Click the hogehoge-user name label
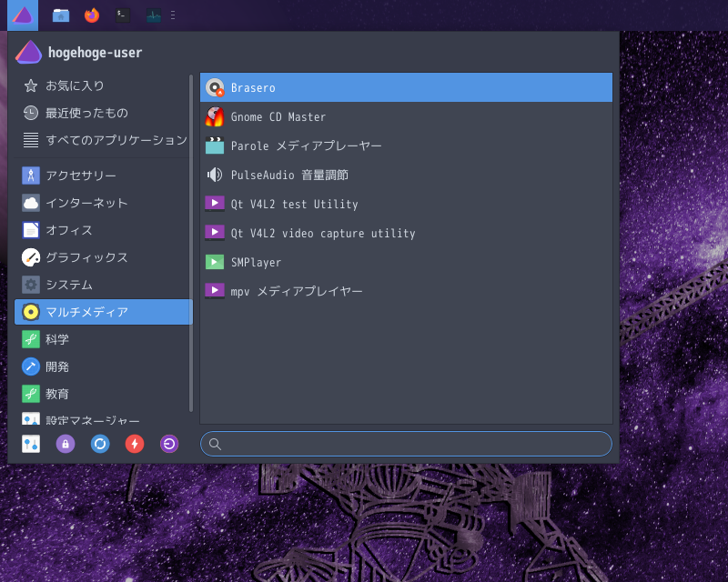728x582 pixels. (x=96, y=53)
